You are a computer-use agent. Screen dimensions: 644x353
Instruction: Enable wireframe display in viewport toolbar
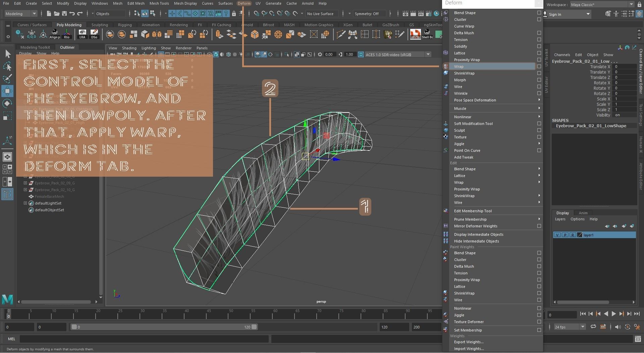pyautogui.click(x=209, y=54)
